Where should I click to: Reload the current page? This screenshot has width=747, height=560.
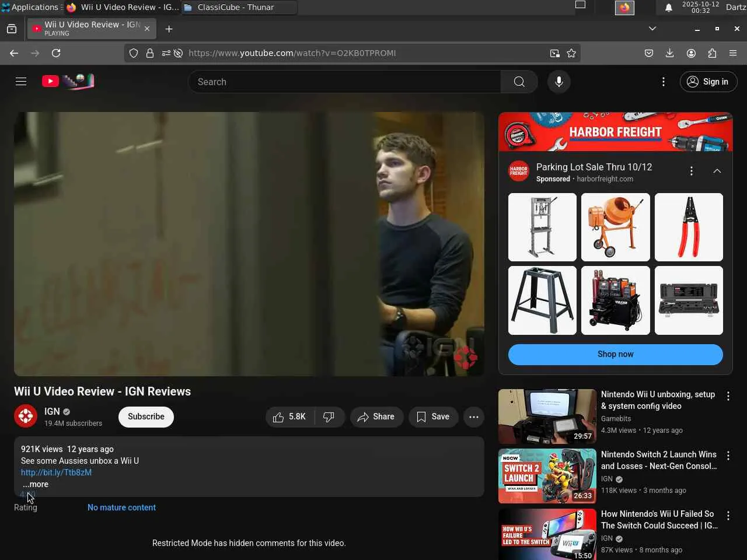[56, 53]
